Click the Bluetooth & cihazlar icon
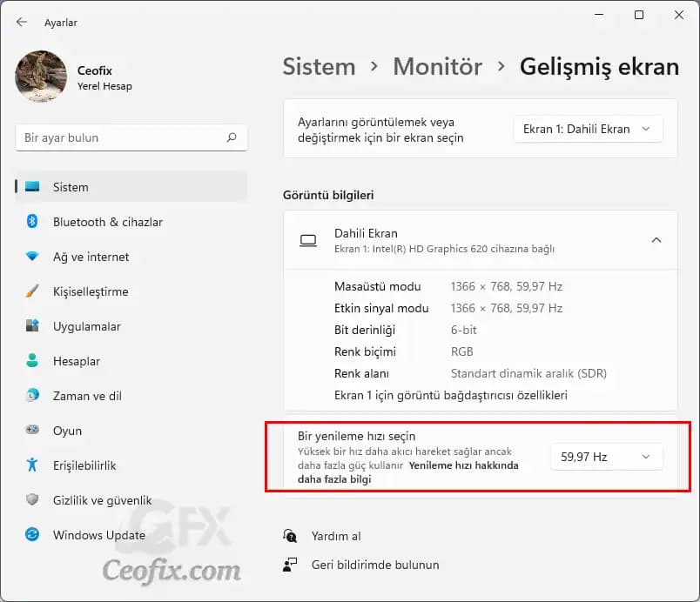 (x=32, y=222)
